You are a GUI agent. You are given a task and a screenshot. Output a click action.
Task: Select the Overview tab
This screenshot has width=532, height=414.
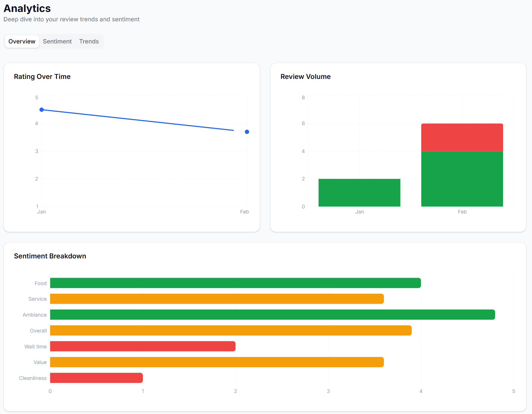click(22, 41)
